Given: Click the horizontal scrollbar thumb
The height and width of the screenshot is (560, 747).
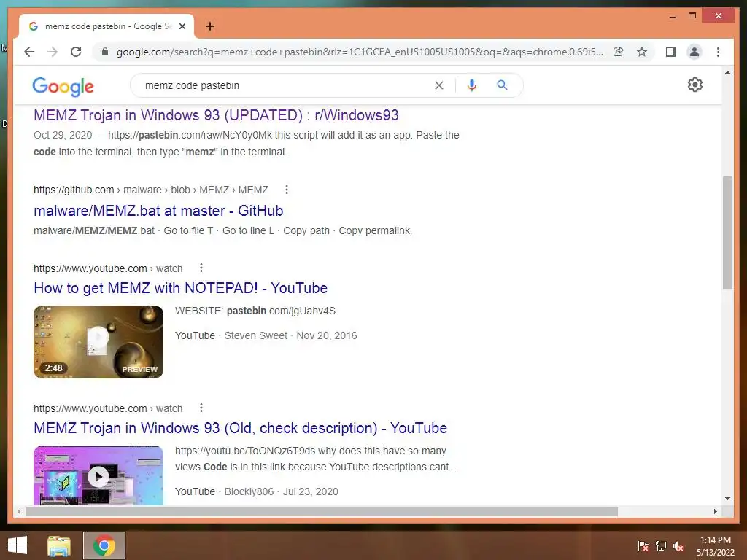Looking at the screenshot, I should click(322, 511).
